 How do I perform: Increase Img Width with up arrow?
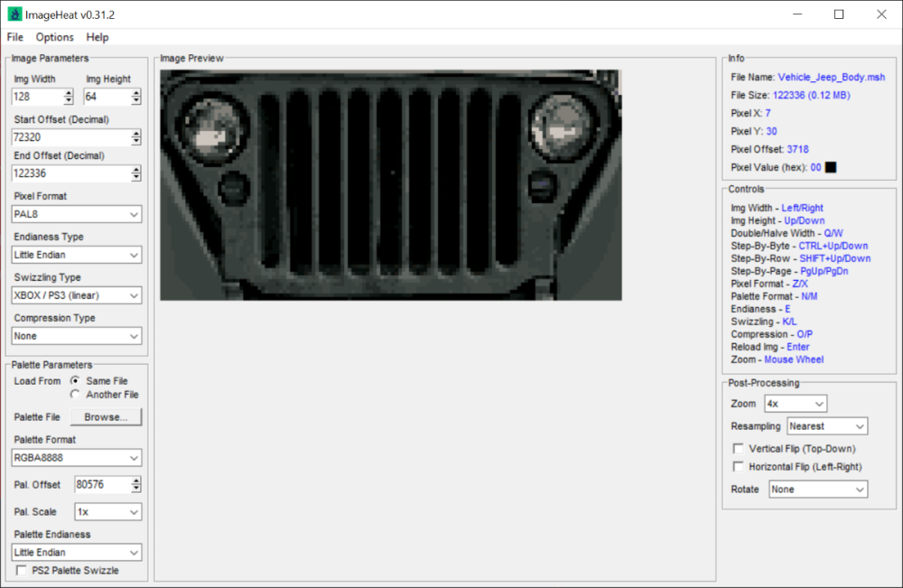[x=69, y=93]
